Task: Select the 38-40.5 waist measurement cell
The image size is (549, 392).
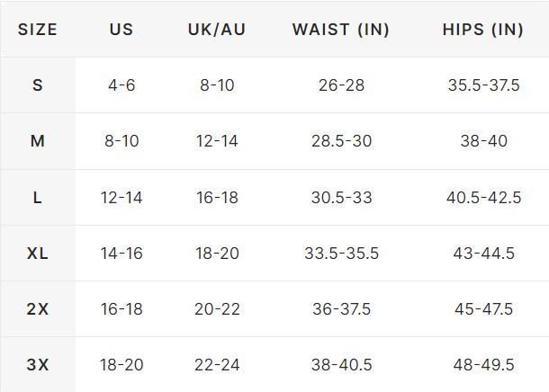Action: [341, 365]
